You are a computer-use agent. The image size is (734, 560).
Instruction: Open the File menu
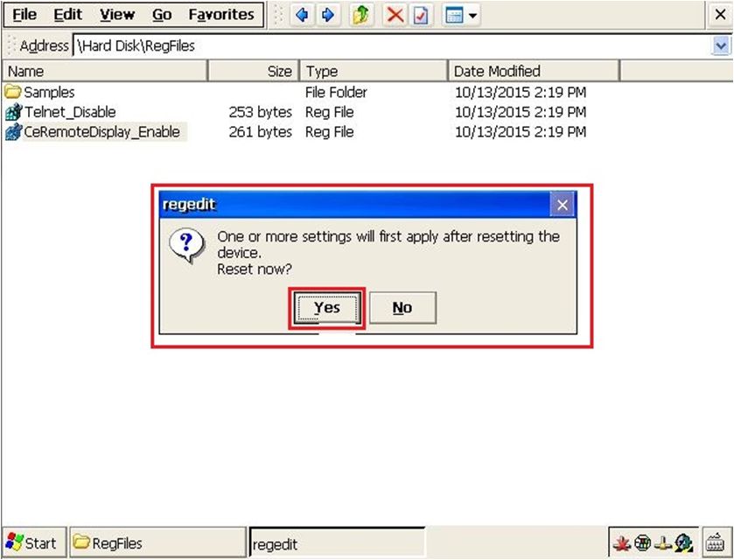24,15
